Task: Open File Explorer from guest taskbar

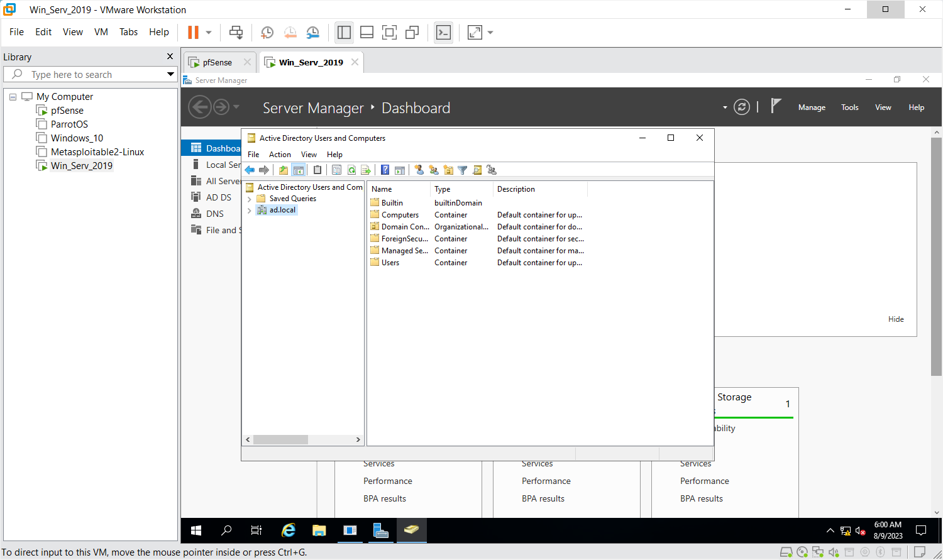Action: click(319, 530)
